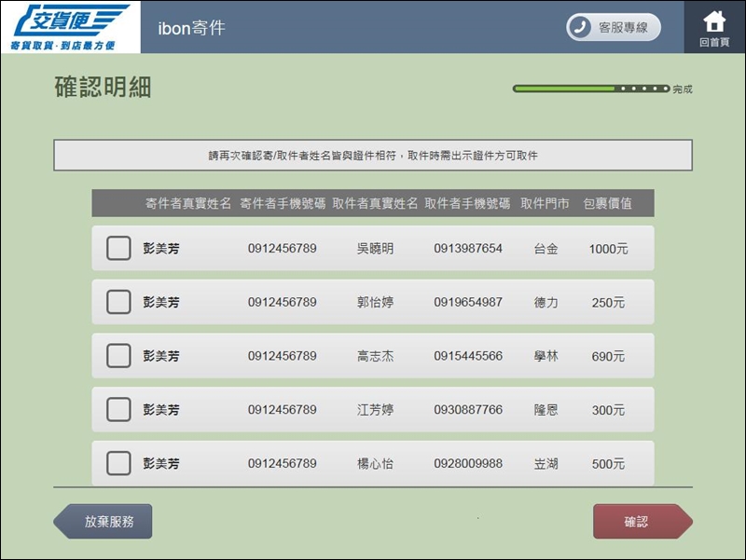Screen dimensions: 746x560
Task: Select checkbox for recipient 郭怡婷
Action: tap(118, 303)
